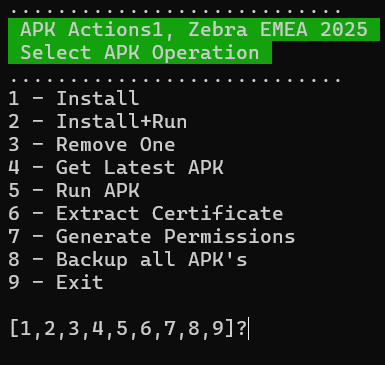Click digit 1 inside the bracketed choice prompt

pos(25,328)
